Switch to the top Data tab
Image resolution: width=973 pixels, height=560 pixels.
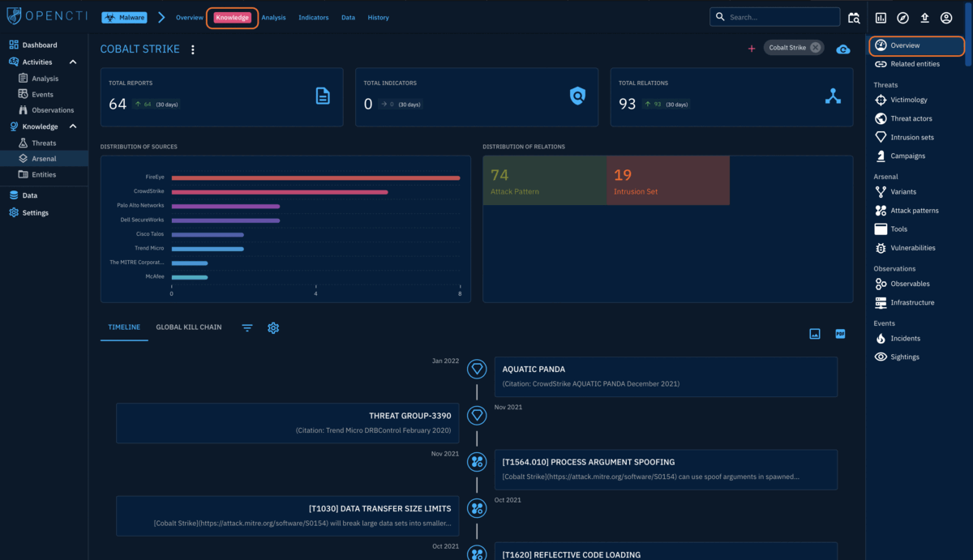coord(348,17)
